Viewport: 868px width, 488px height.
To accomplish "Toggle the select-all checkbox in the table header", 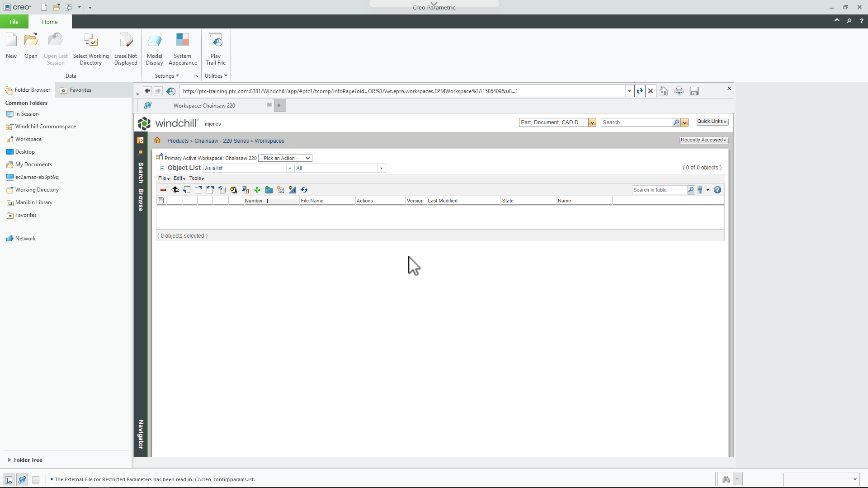I will pos(161,200).
